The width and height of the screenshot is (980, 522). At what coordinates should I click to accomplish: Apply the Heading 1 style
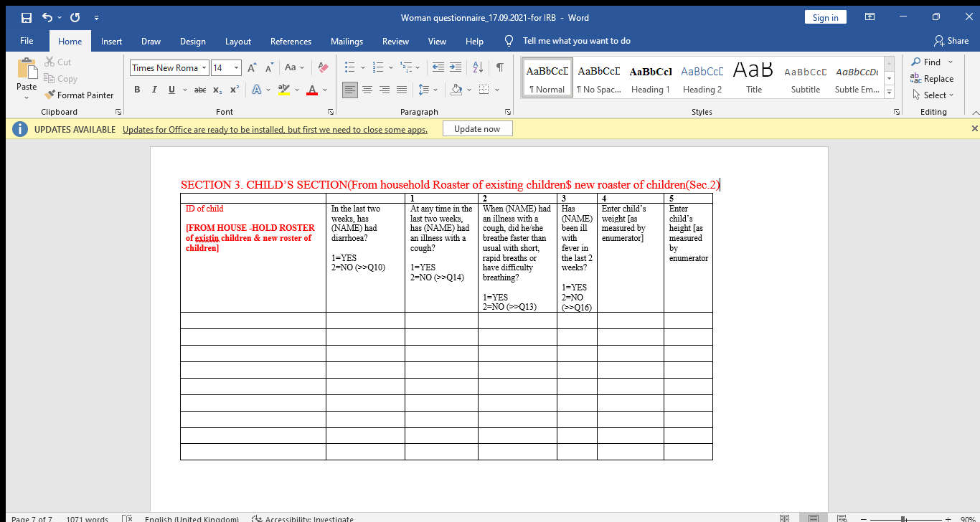pyautogui.click(x=651, y=78)
